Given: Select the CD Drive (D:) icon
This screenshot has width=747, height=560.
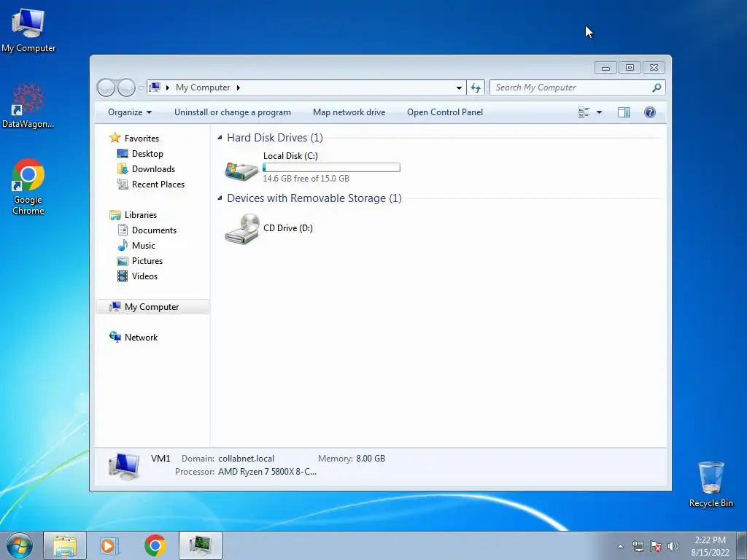Looking at the screenshot, I should [x=241, y=229].
